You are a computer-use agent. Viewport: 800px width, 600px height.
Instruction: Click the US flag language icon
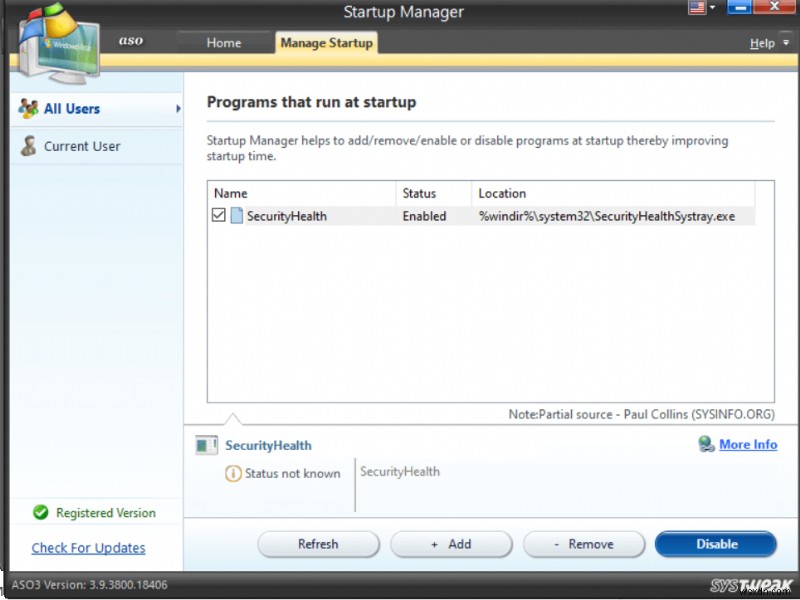(x=697, y=8)
